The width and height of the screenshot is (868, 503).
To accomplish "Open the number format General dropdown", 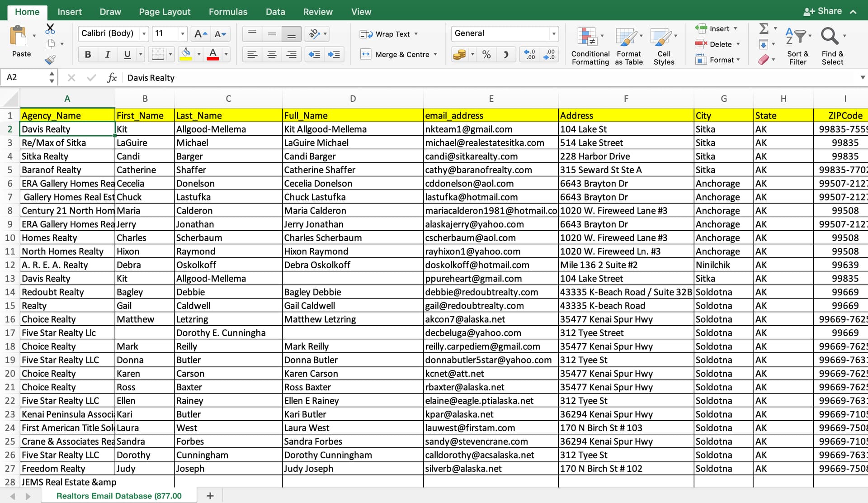I will [553, 34].
